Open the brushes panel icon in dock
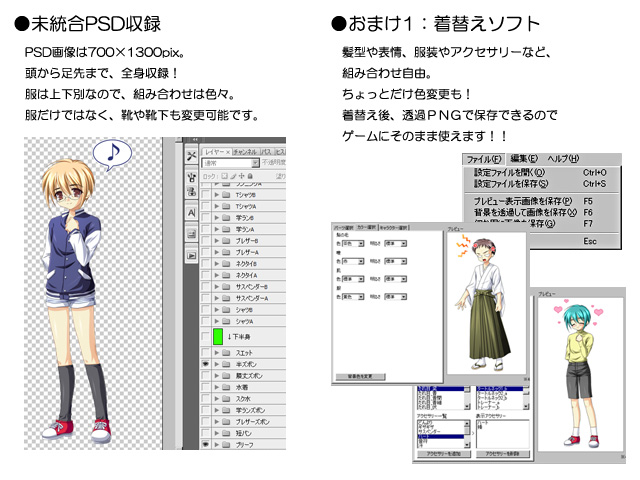This screenshot has height=480, width=640. coord(191,178)
